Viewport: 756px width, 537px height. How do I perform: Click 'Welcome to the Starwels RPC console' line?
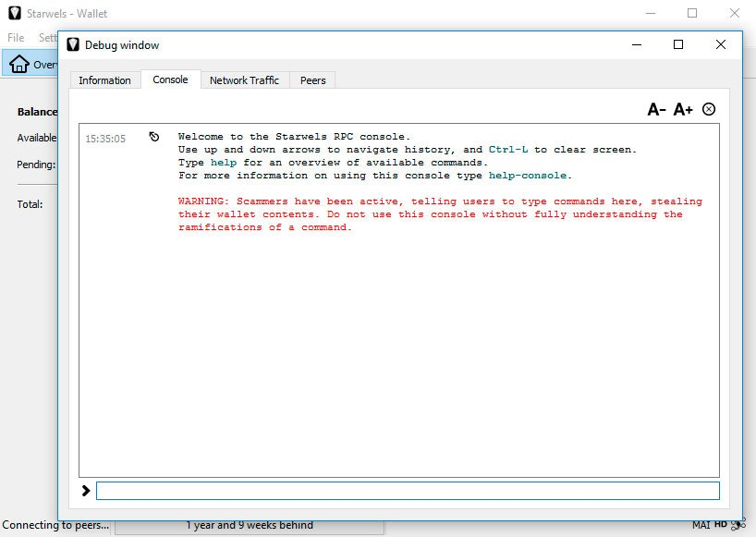pyautogui.click(x=294, y=137)
